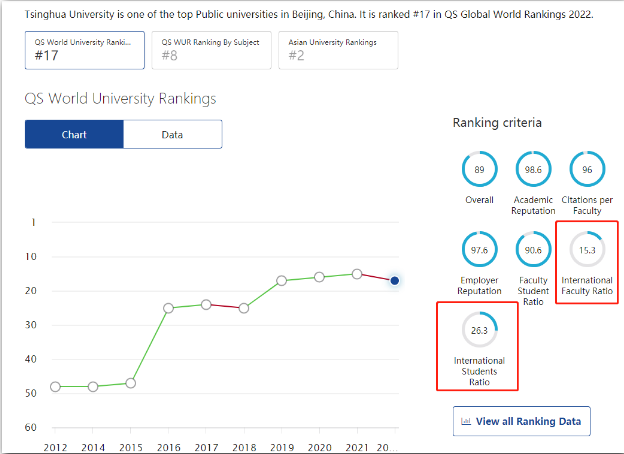This screenshot has height=454, width=624.
Task: Click the 2012 data point on the chart
Action: 55,386
